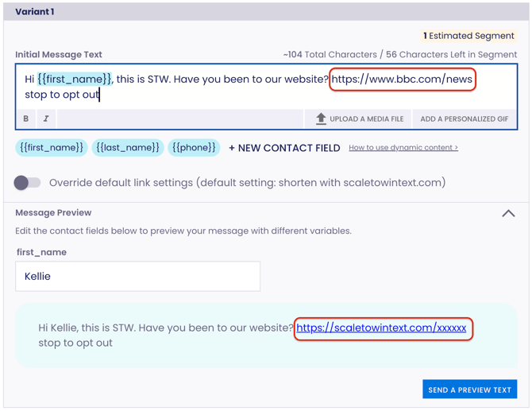Click the {{first_name}} token inside the message text
The height and width of the screenshot is (411, 532).
[75, 79]
